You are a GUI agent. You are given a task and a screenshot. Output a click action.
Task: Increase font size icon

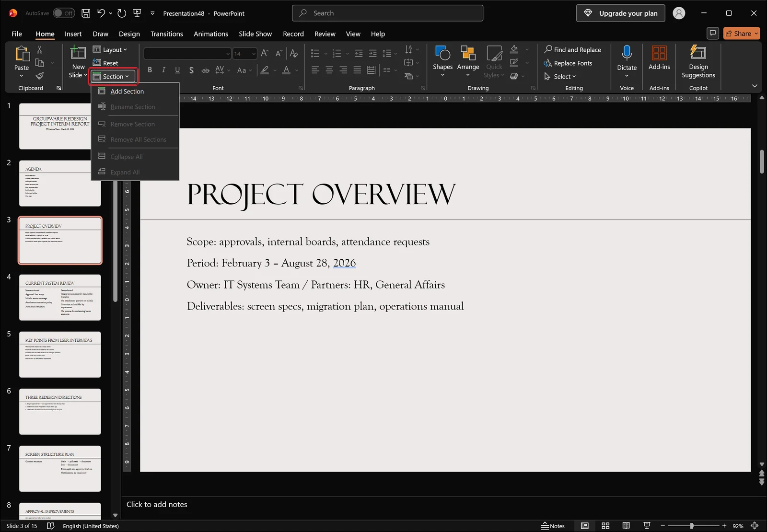pyautogui.click(x=265, y=53)
